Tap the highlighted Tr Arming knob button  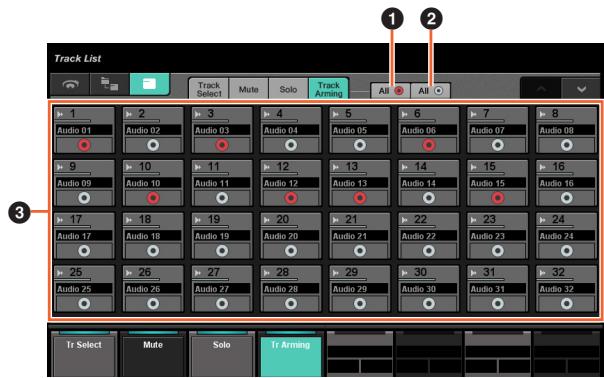(291, 356)
